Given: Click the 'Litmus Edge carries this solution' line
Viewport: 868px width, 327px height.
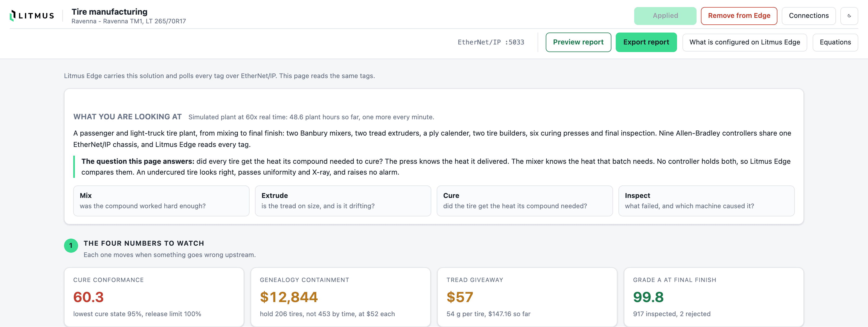Looking at the screenshot, I should coord(219,76).
